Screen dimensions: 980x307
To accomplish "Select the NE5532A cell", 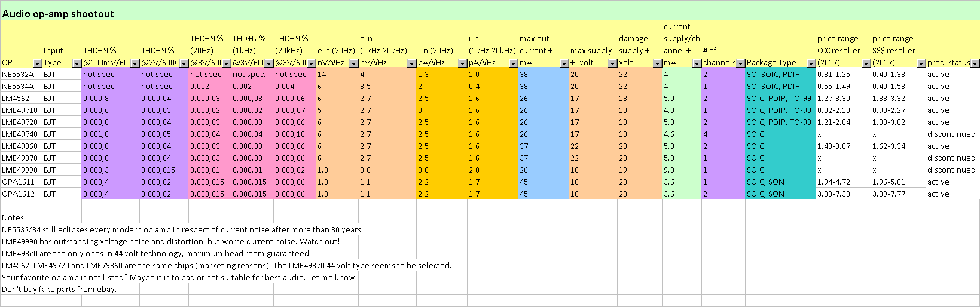I will pos(21,75).
